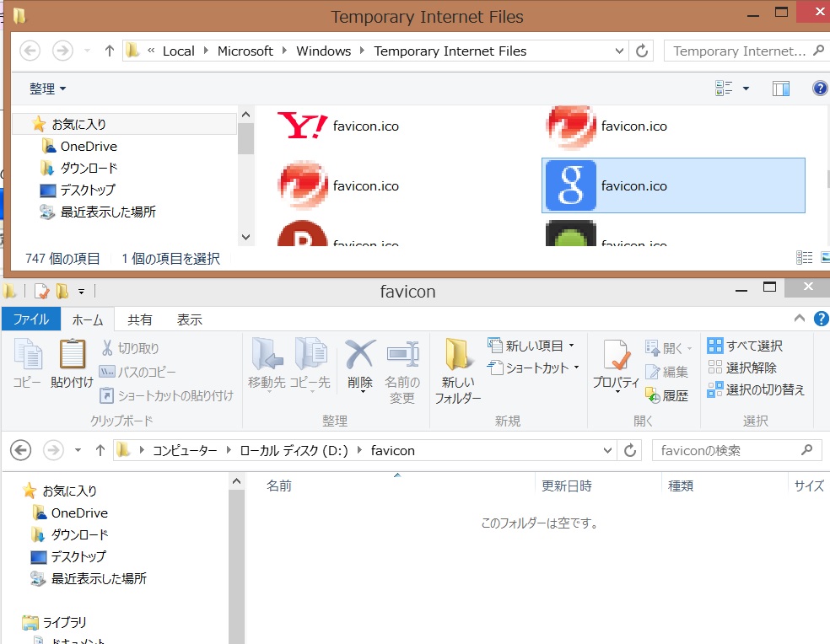Go up one level in favicon window

100,450
